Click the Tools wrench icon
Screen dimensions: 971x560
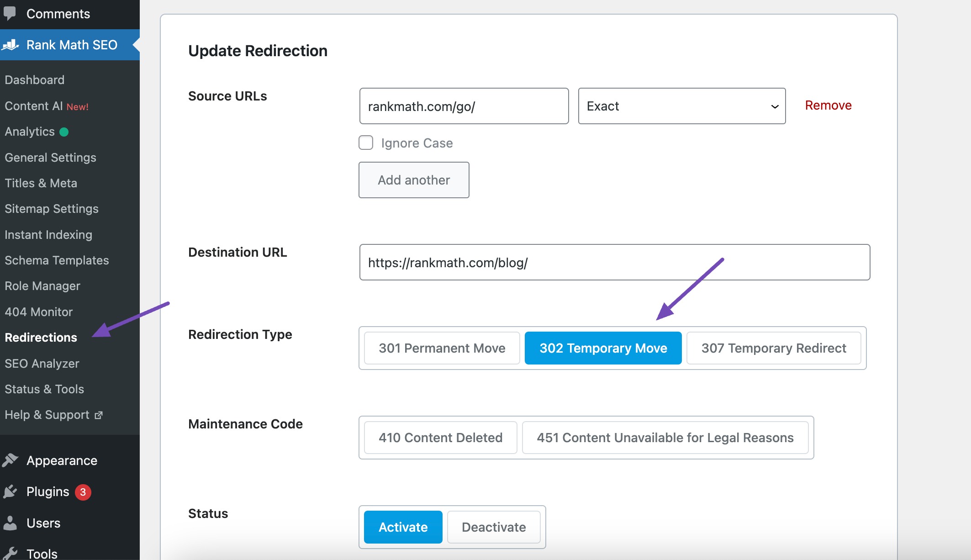(x=10, y=553)
